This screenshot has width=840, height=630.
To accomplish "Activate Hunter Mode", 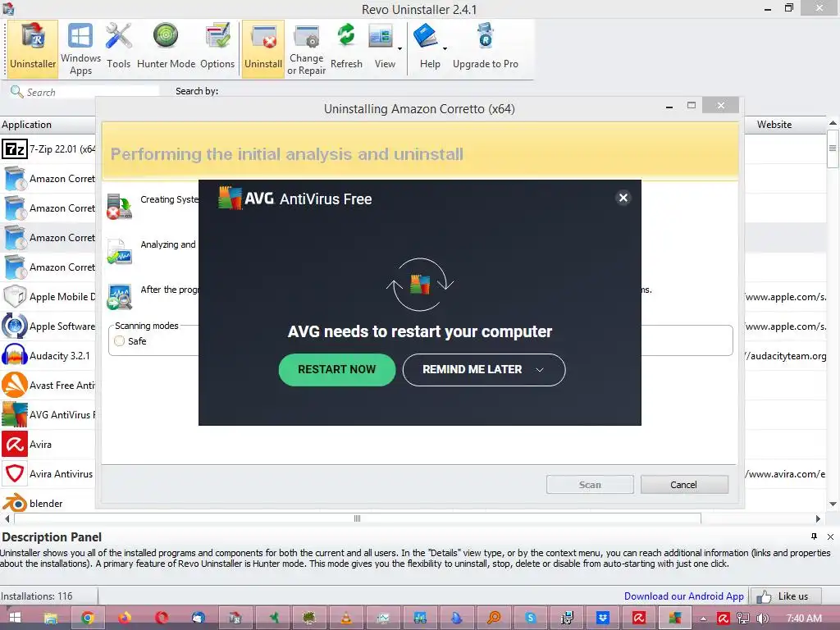I will pos(166,48).
